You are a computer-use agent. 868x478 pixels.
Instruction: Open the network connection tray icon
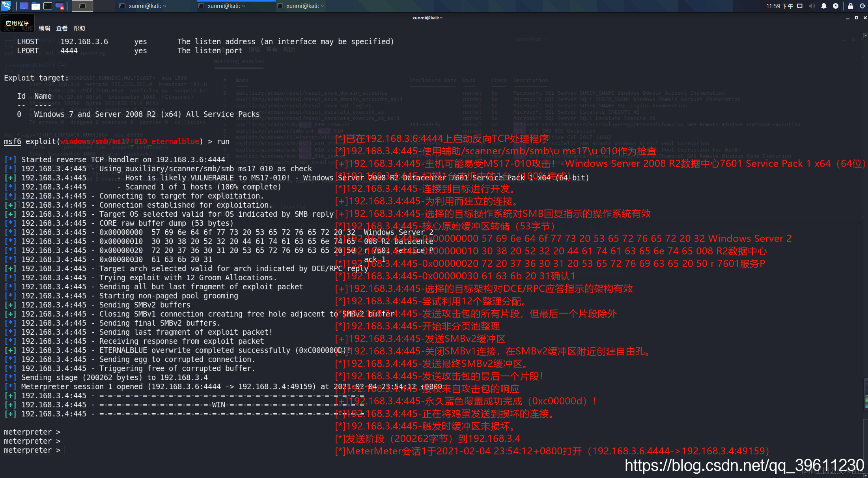800,6
